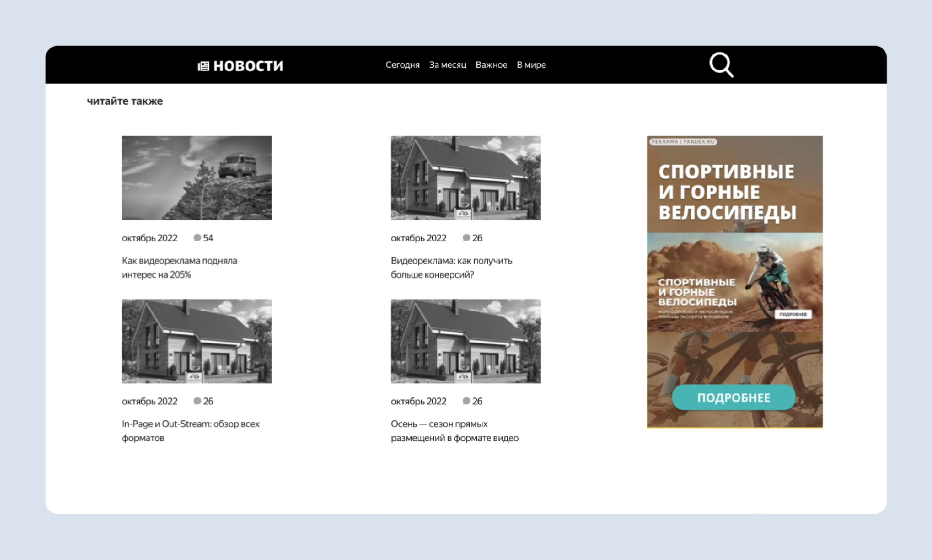
Task: Click small white ПОДРОБНЕЕ button in ad
Action: click(793, 314)
